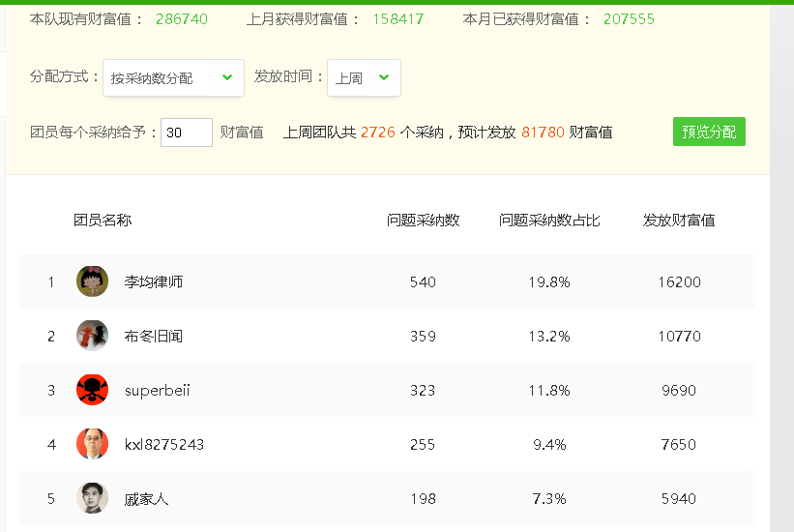
Task: Open member name 布冬旧闻
Action: tap(154, 336)
